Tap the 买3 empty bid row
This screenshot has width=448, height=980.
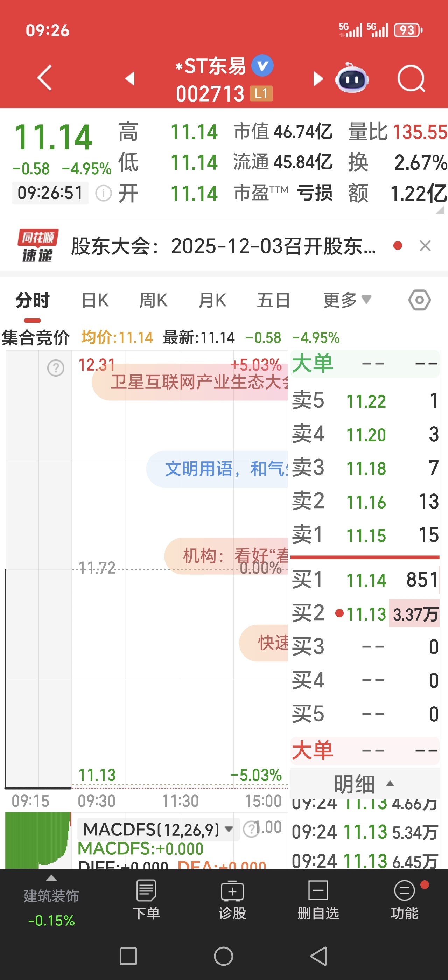pos(365,647)
